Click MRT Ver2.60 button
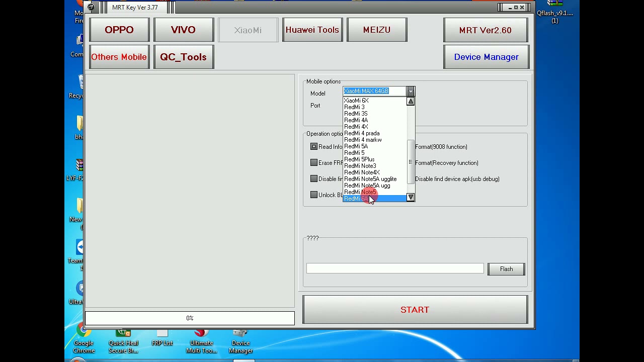This screenshot has height=362, width=644. click(x=486, y=30)
